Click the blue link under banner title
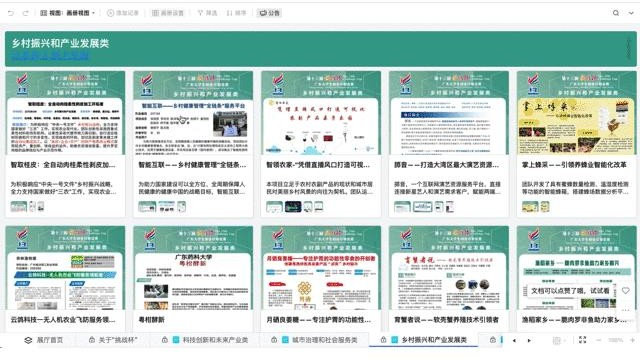The image size is (640, 360). [50, 56]
